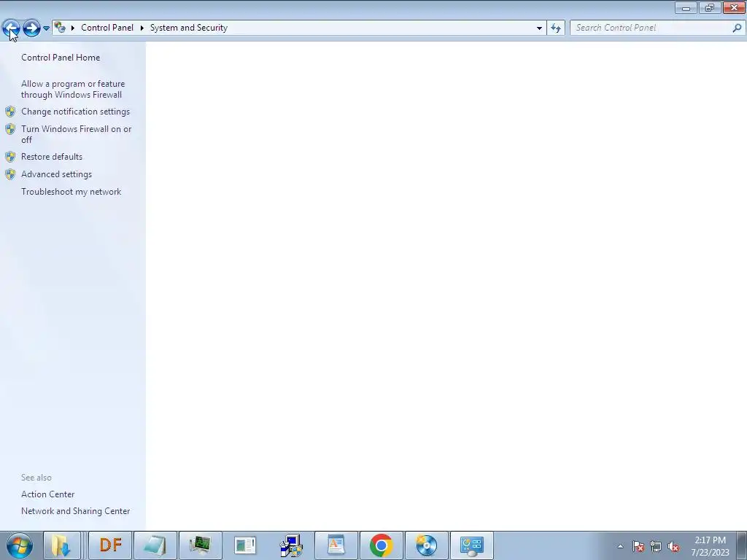The width and height of the screenshot is (747, 560).
Task: Restore down the Control Panel window
Action: point(710,8)
